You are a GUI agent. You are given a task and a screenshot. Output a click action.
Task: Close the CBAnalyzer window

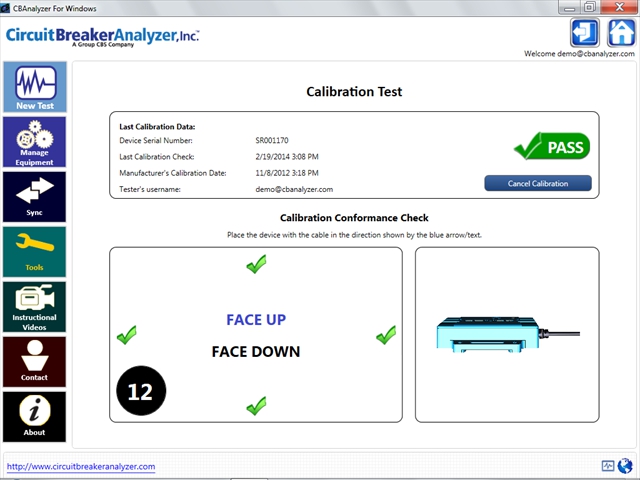(620, 7)
